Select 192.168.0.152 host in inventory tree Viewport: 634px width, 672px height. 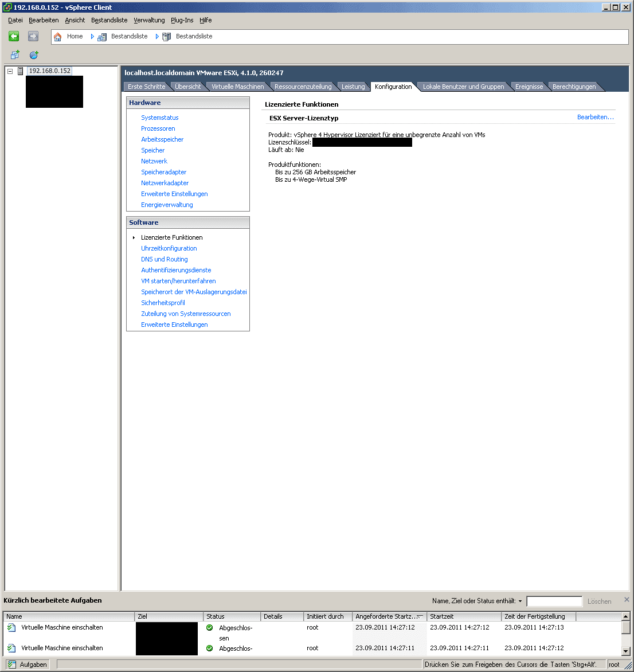click(50, 71)
